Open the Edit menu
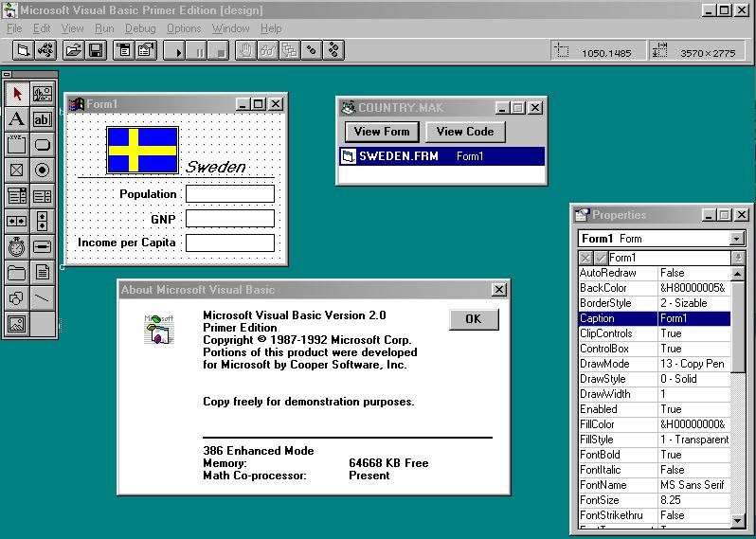This screenshot has width=756, height=539. coord(42,28)
